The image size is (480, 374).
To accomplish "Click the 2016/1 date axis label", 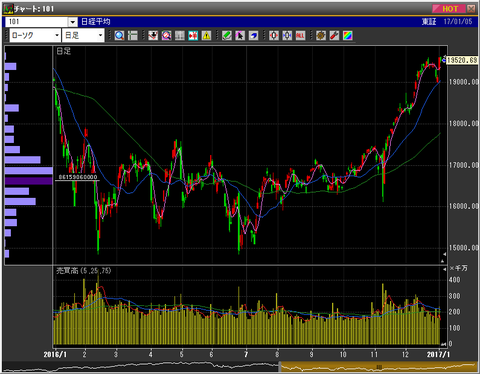I will coord(55,354).
